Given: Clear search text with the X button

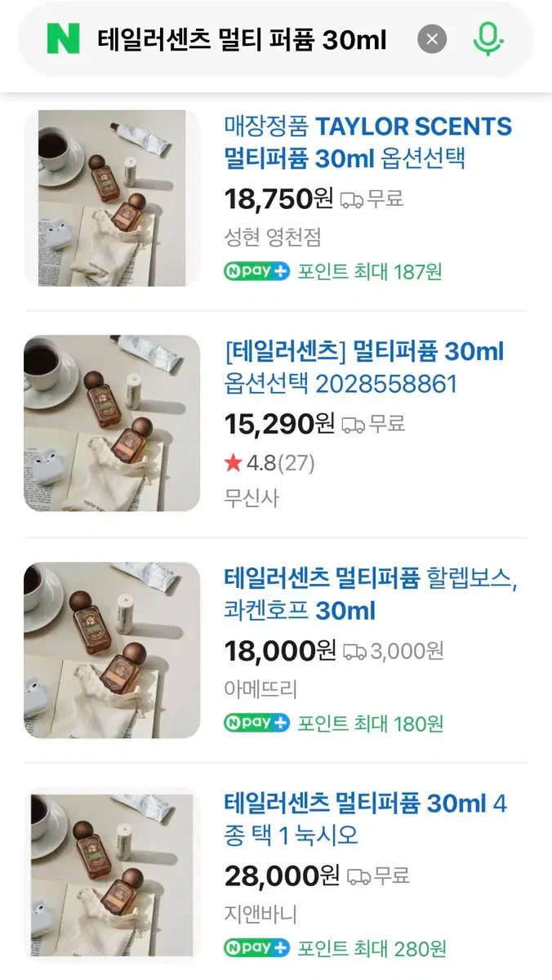Looking at the screenshot, I should (x=432, y=39).
